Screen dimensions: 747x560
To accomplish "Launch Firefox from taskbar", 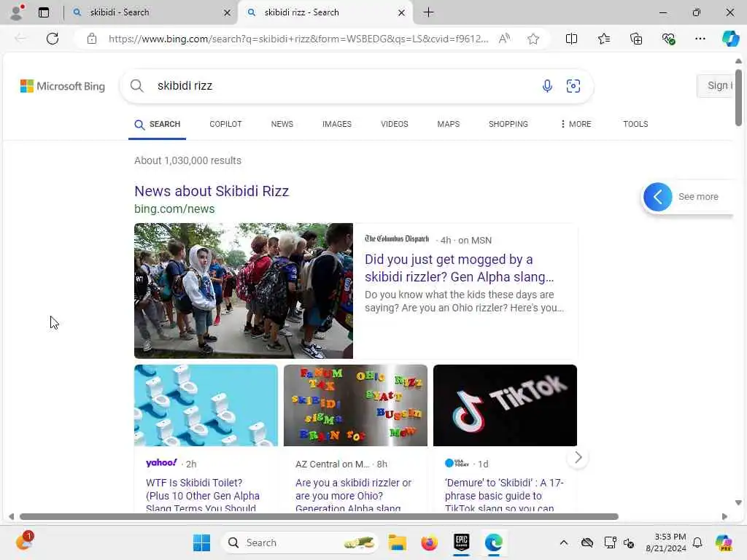I will [429, 542].
